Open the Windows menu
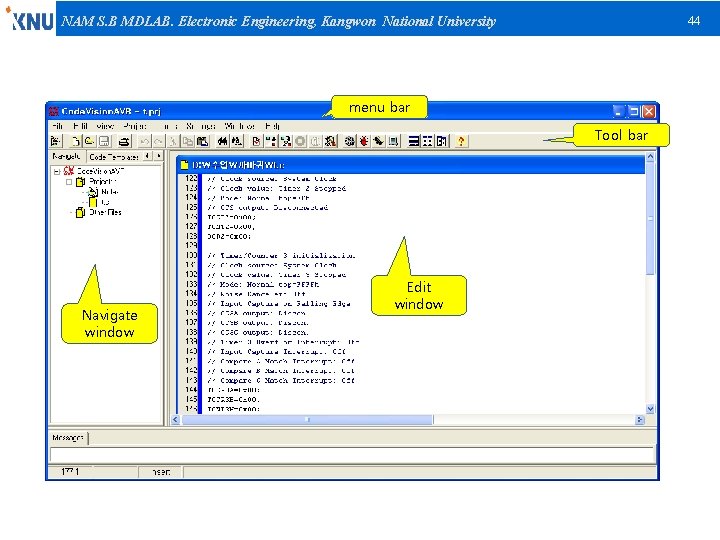 pos(240,126)
